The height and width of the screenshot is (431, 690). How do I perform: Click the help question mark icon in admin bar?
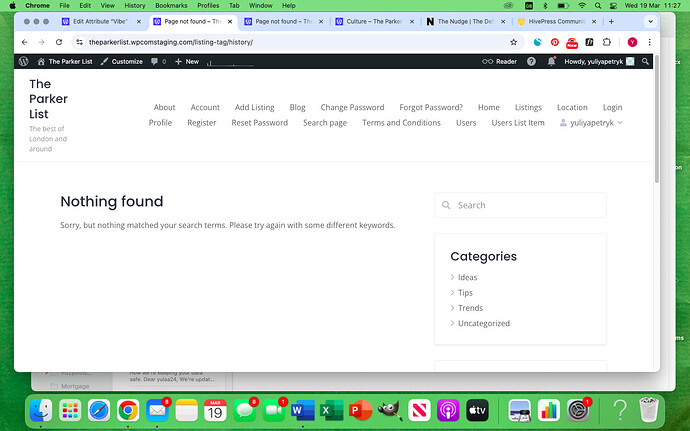coord(531,62)
